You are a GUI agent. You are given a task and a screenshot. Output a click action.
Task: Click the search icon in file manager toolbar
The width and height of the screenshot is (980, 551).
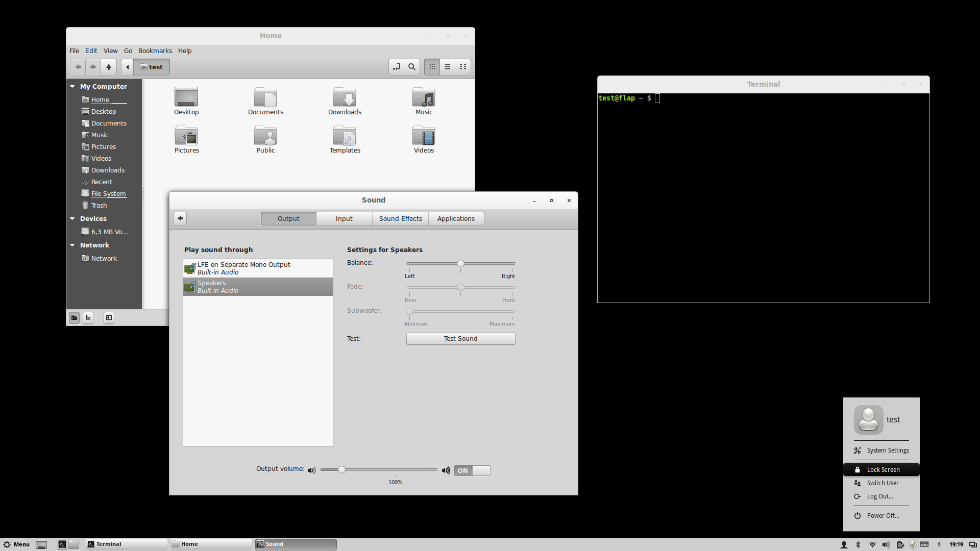pyautogui.click(x=411, y=67)
